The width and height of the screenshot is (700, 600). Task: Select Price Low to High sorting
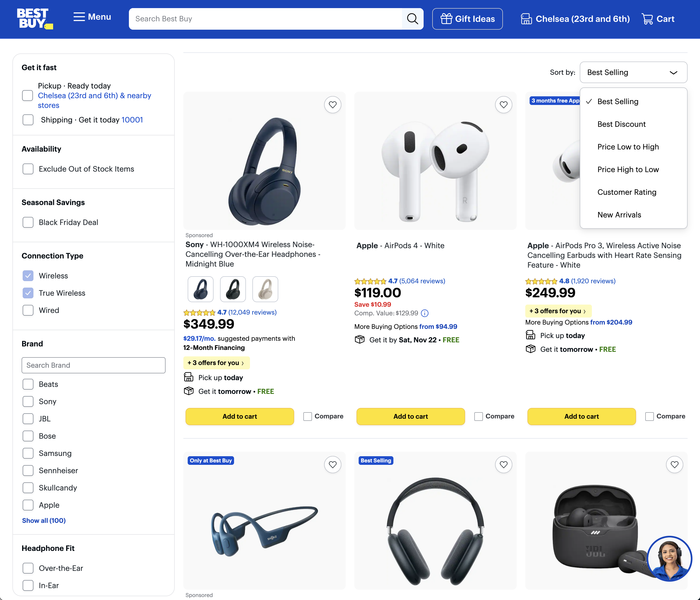point(628,147)
